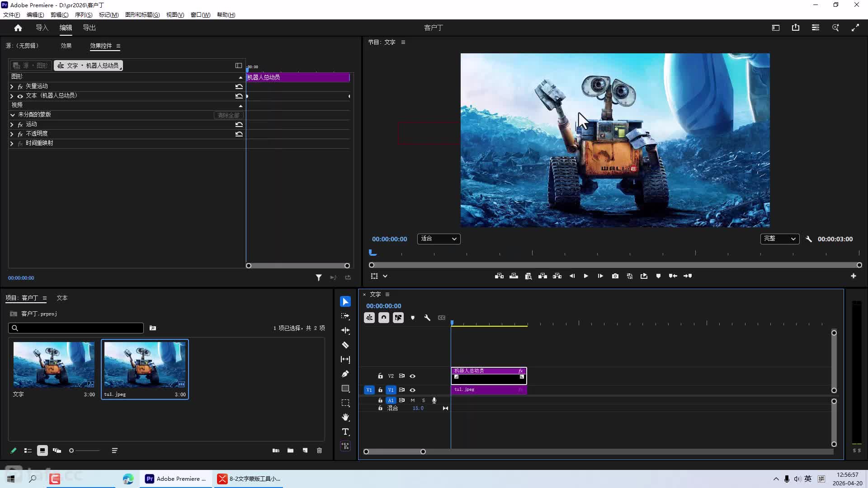Switch to the 文本 panel tab
This screenshot has width=868, height=488.
[x=62, y=298]
